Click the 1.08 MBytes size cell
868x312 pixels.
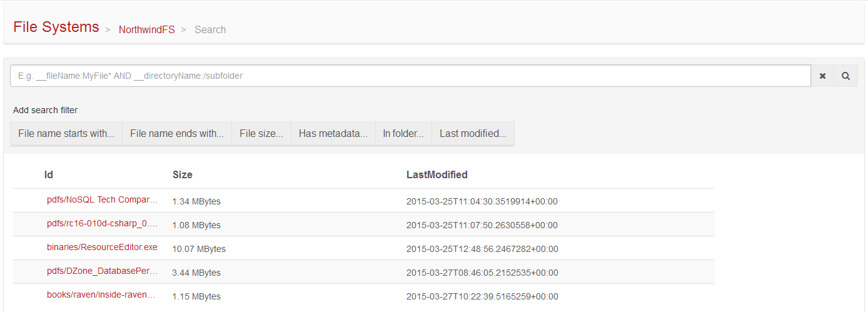196,225
